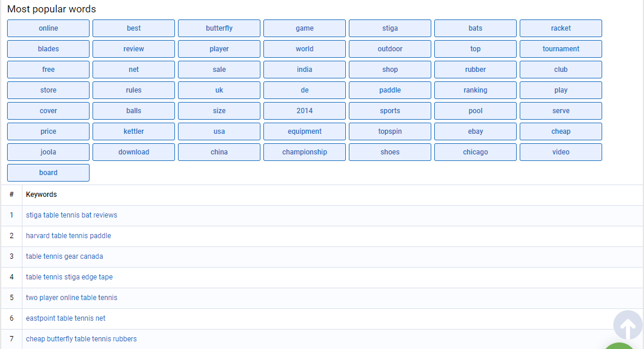Follow "cheap butterfly table tennis rubbers" link
This screenshot has height=349, width=644.
(x=81, y=339)
